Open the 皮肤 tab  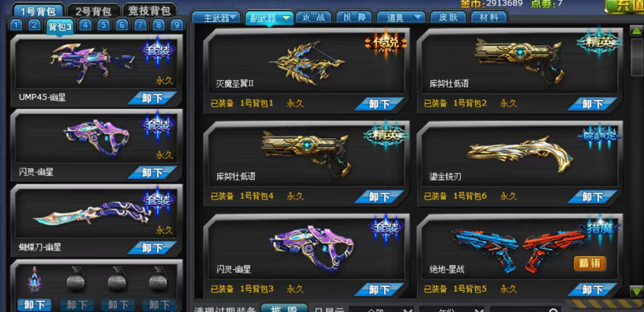coord(447,17)
